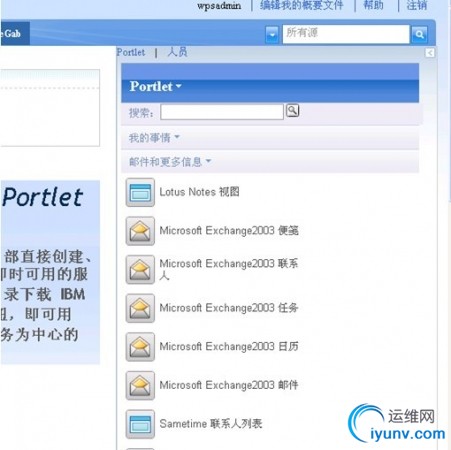Click the Microsoft Exchange2003 联系人 envelope icon

140,270
